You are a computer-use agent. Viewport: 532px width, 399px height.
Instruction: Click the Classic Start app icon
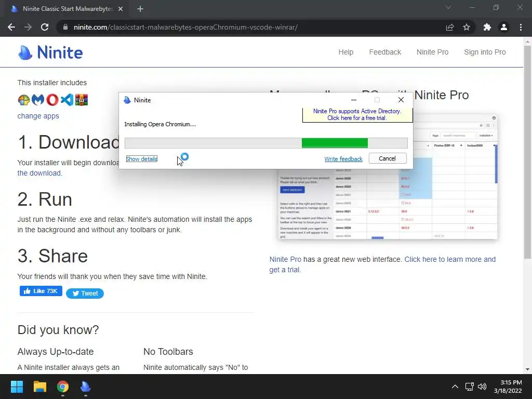[x=24, y=100]
